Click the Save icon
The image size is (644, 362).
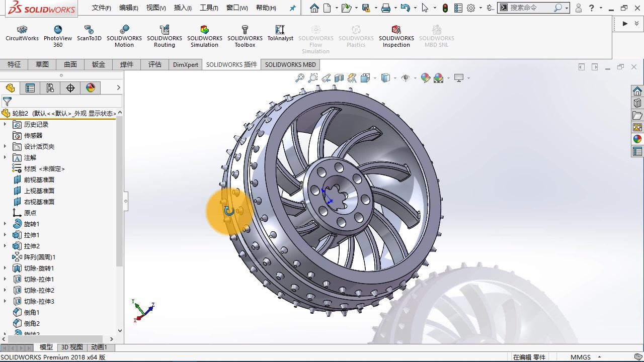(x=366, y=8)
